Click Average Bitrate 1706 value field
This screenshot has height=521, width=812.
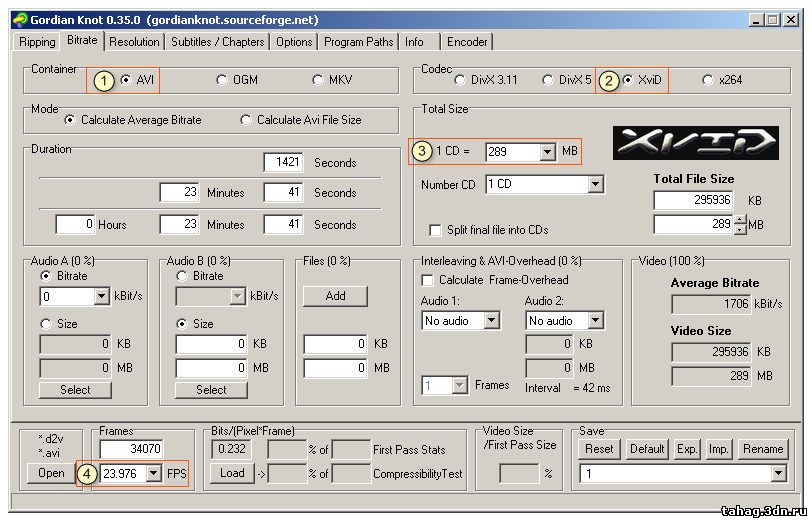point(711,304)
